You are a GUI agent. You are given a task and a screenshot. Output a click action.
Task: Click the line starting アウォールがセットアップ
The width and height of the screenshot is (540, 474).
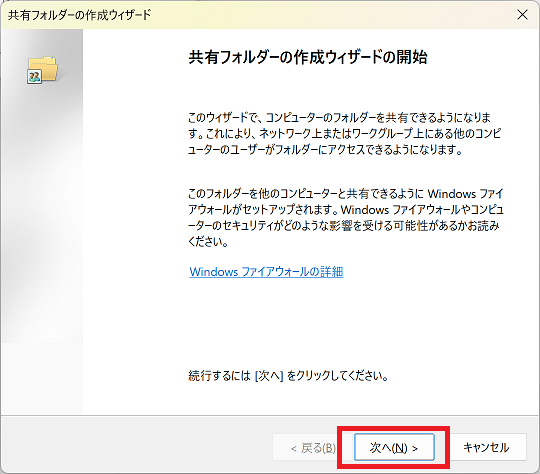coord(346,209)
